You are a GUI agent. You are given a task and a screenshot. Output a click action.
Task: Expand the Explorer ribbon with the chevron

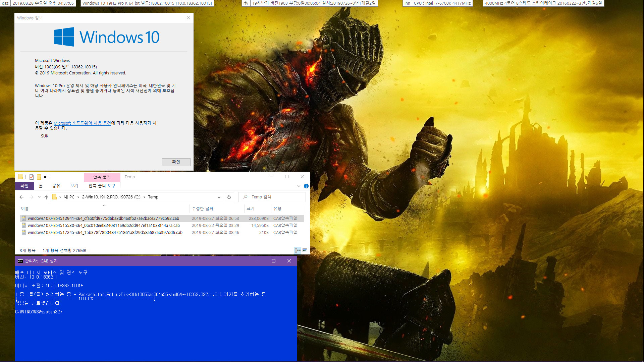tap(299, 186)
